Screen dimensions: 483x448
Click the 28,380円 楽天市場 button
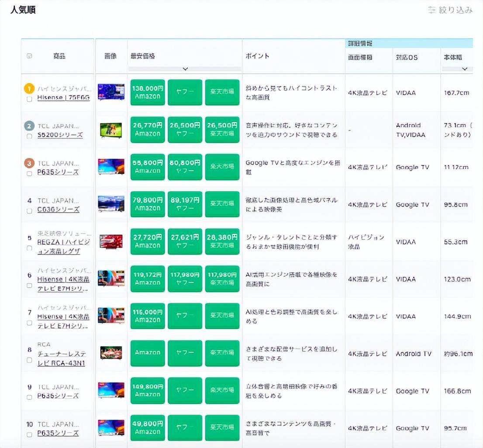point(222,241)
